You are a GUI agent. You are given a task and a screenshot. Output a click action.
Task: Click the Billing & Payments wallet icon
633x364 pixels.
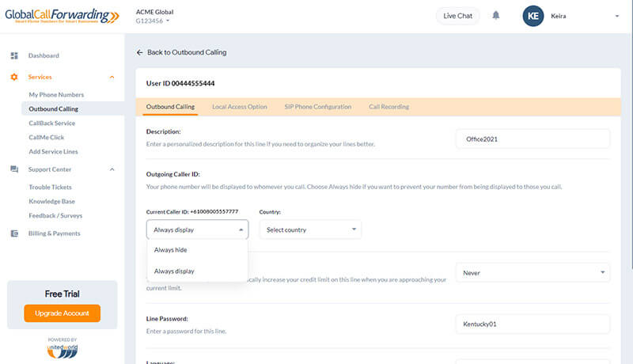[14, 233]
